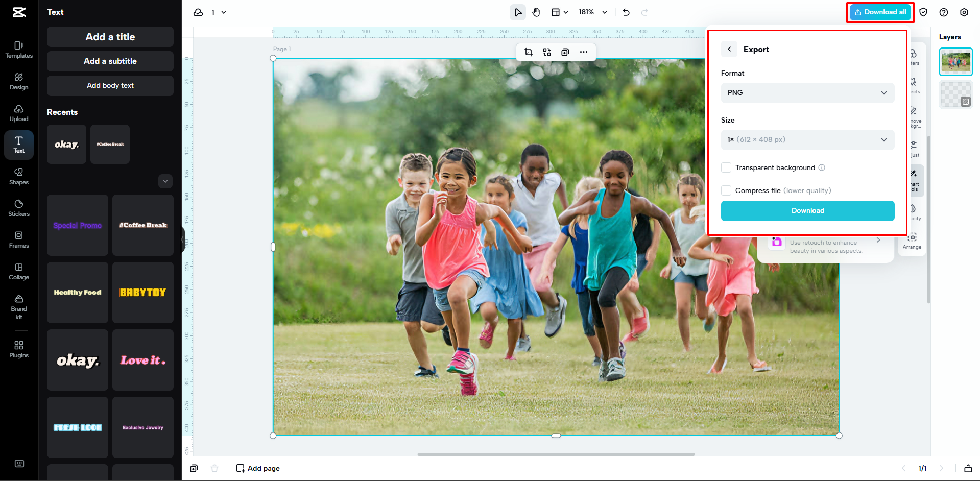The width and height of the screenshot is (980, 481).
Task: Open the help question mark icon
Action: (944, 12)
